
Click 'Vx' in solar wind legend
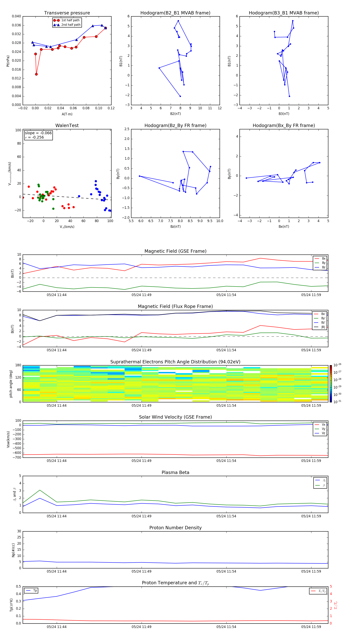coord(320,425)
